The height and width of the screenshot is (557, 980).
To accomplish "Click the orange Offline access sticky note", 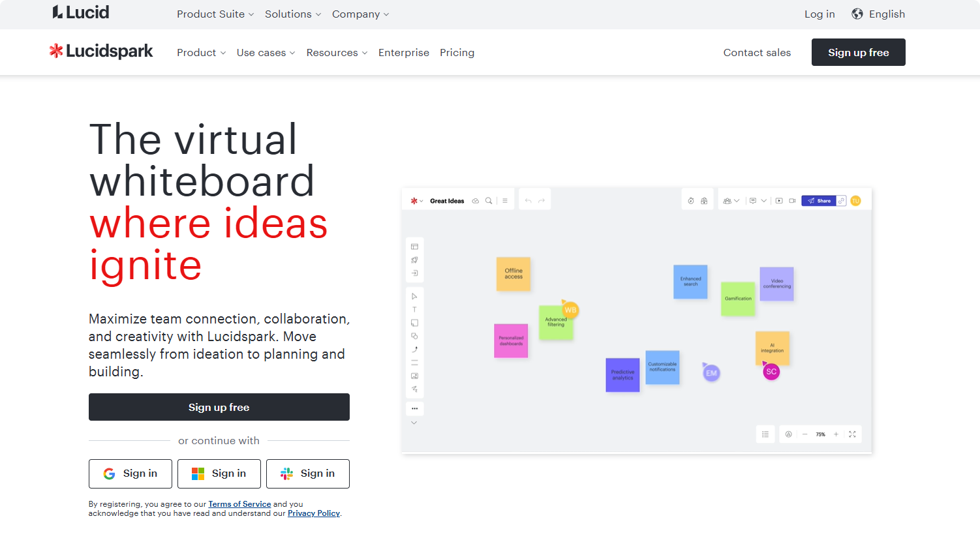I will (513, 273).
